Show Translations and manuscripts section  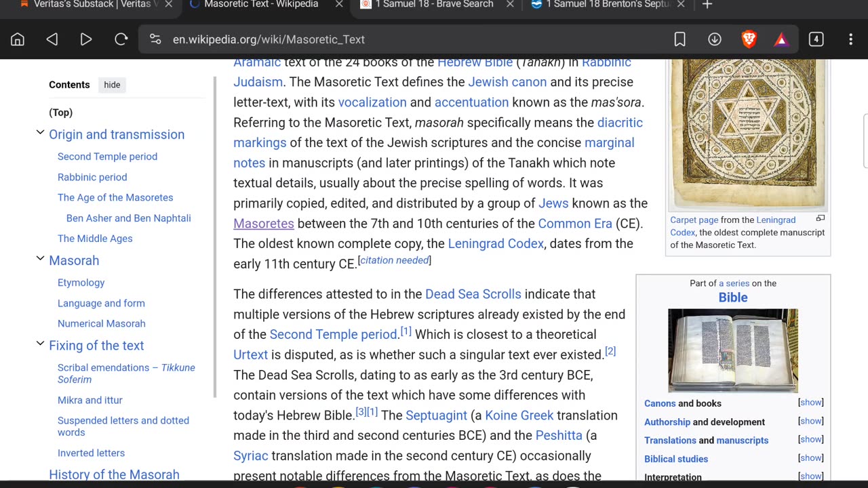point(810,439)
